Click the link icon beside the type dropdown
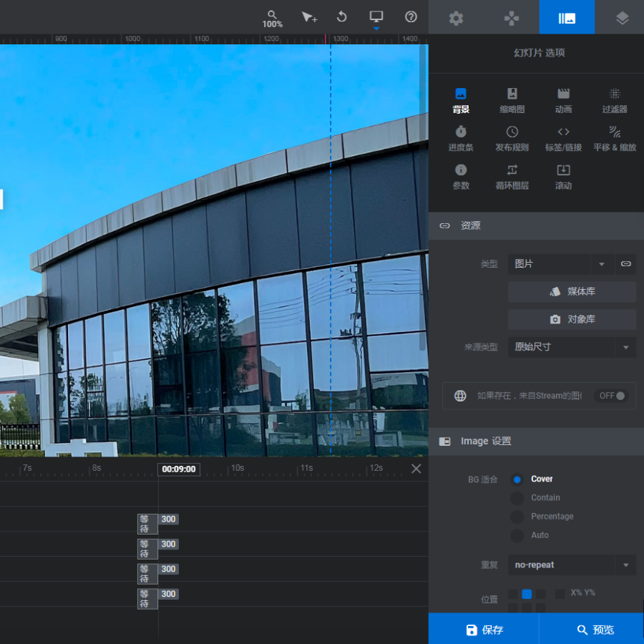 625,263
